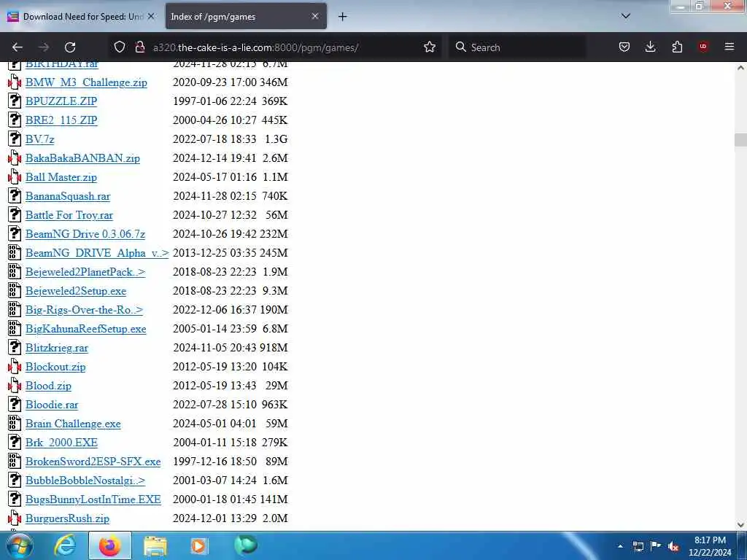Image resolution: width=747 pixels, height=560 pixels.
Task: Close the Index of /pgm/games tab
Action: tap(315, 16)
